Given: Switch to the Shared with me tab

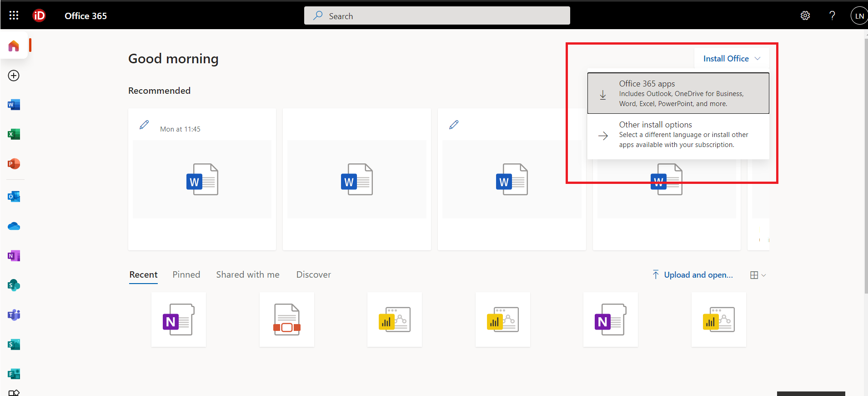Looking at the screenshot, I should (x=248, y=274).
